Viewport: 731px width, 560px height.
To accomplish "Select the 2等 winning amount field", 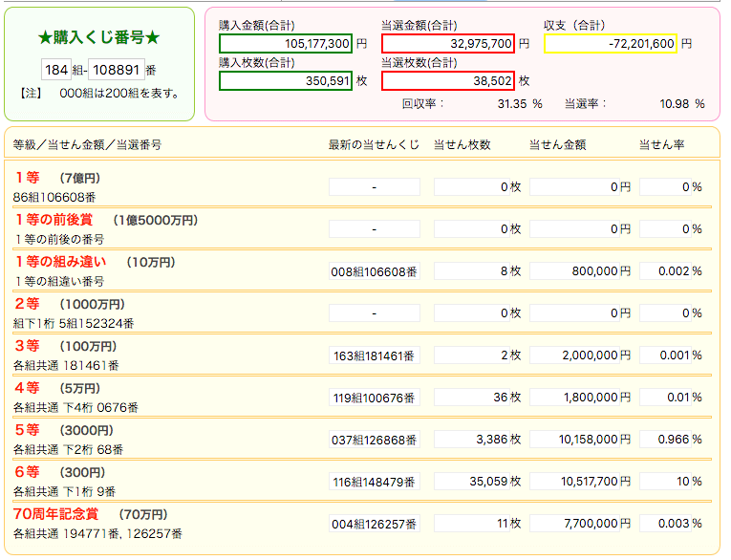I will point(580,313).
